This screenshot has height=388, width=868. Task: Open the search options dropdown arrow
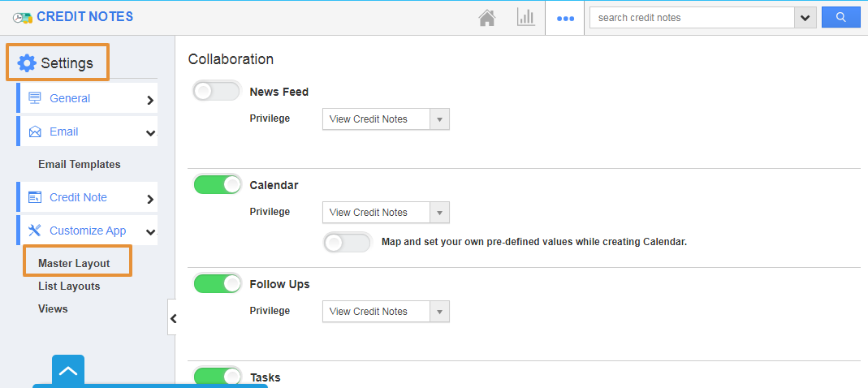click(x=805, y=18)
